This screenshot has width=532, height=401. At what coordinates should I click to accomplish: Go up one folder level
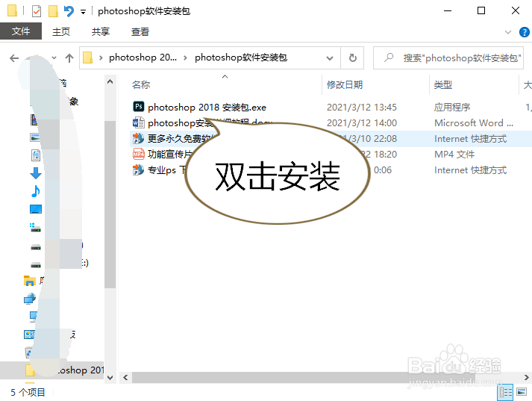click(69, 58)
